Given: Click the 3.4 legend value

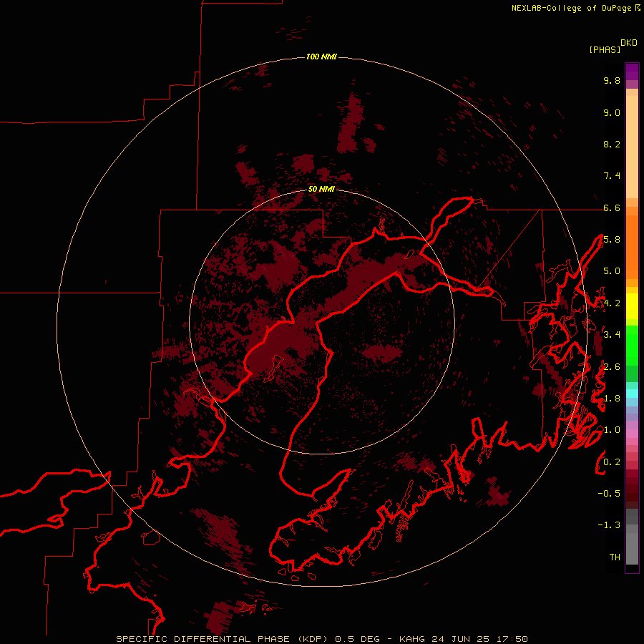Looking at the screenshot, I should pos(612,335).
